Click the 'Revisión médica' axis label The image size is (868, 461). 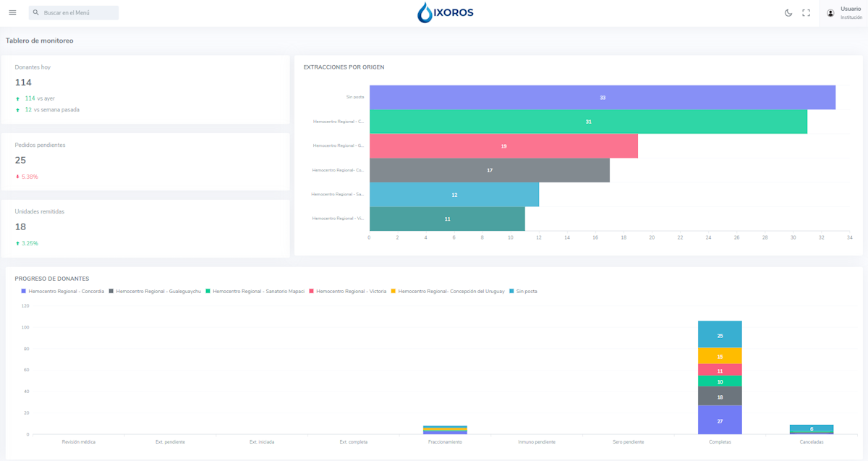[78, 441]
